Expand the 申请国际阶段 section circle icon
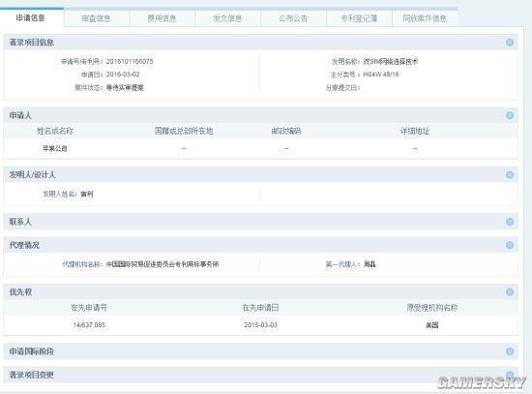Screen dimensions: 532x394 509,351
